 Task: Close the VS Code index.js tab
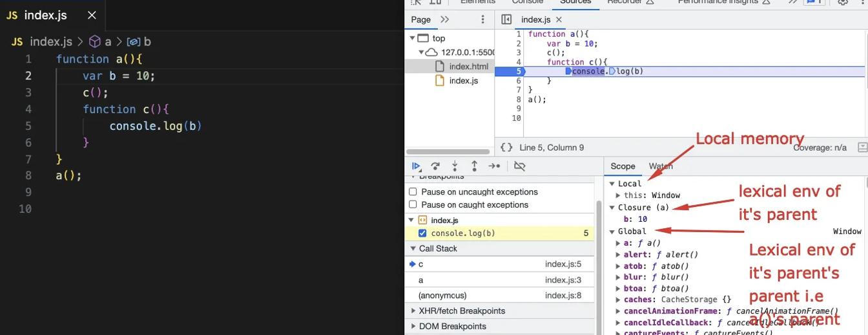pyautogui.click(x=92, y=15)
